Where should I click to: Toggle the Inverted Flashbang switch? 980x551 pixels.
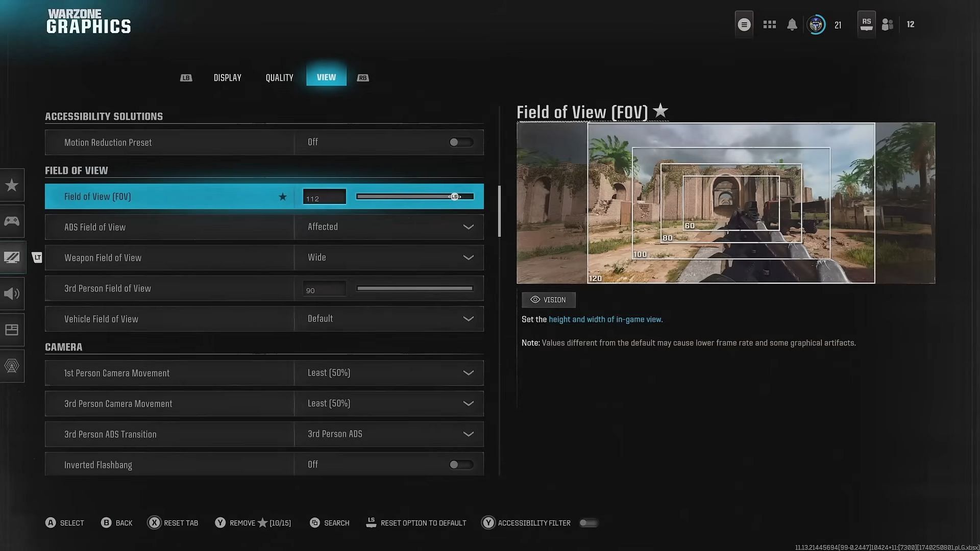pos(460,465)
